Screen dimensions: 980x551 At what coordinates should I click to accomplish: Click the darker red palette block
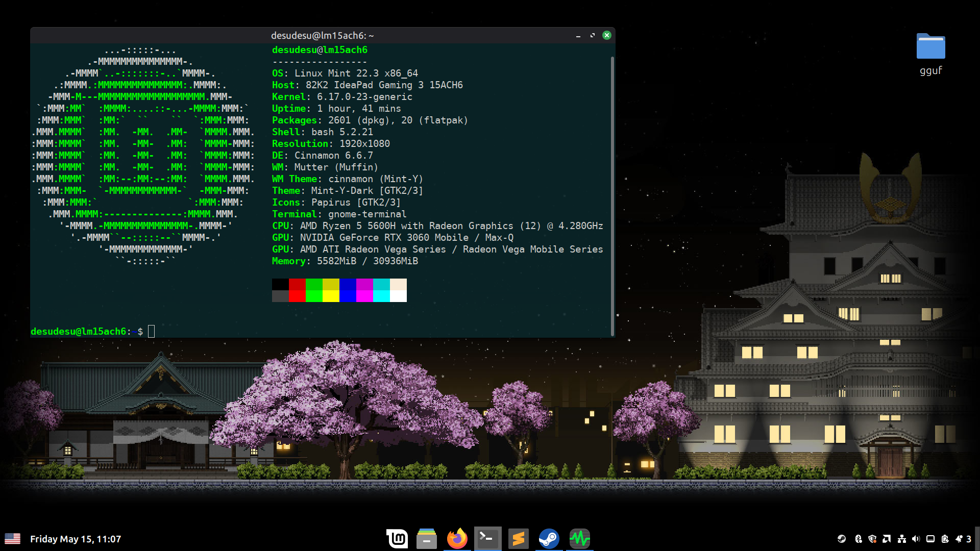coord(297,284)
